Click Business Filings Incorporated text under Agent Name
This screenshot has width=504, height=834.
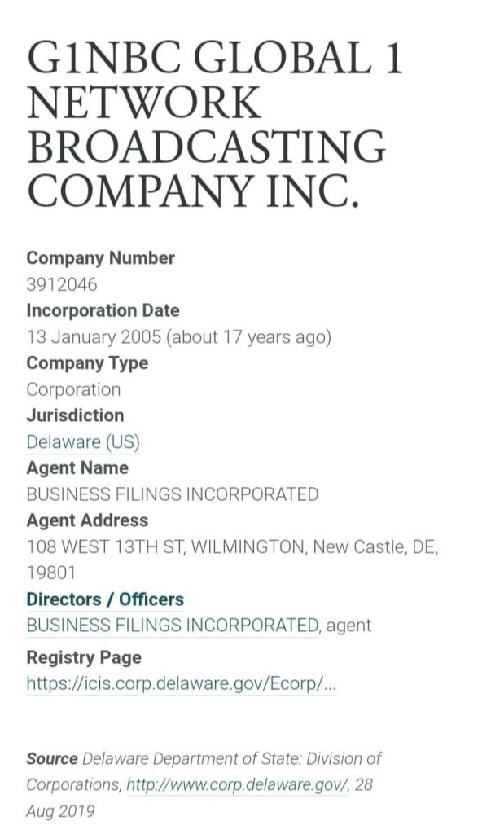point(172,494)
